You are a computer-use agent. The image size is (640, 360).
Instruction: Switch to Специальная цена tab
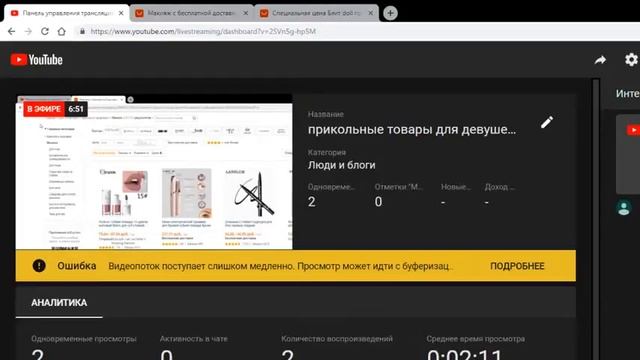tap(316, 13)
